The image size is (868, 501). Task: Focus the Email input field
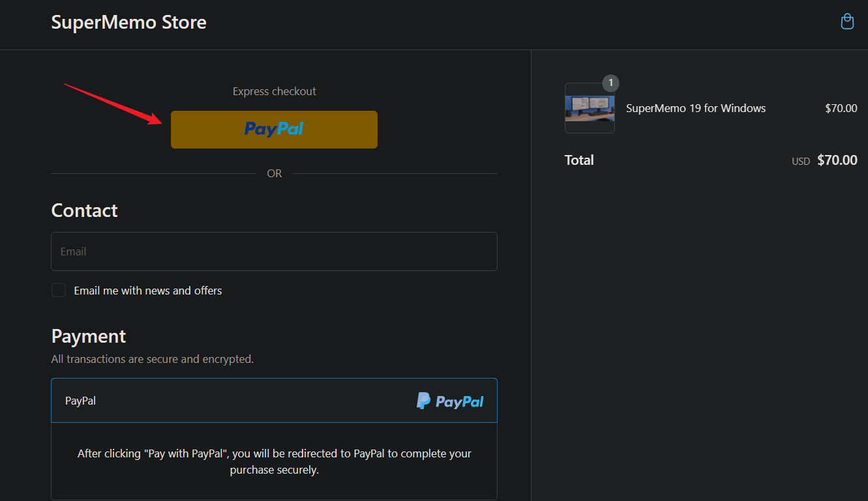[274, 251]
